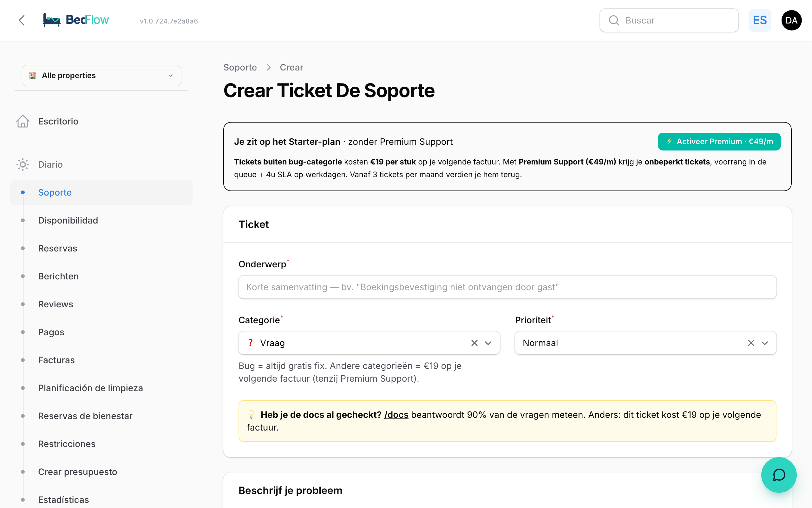Open the BedFlow logo home link

pyautogui.click(x=76, y=20)
